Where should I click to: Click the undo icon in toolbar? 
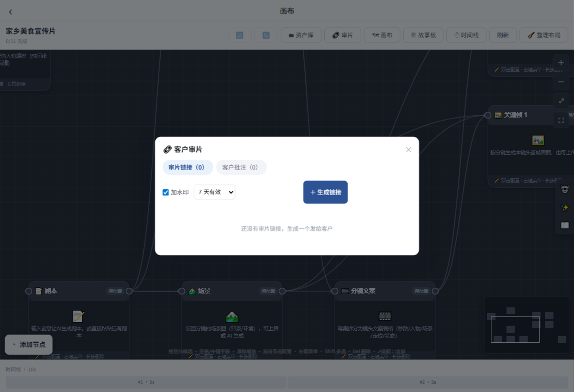240,35
